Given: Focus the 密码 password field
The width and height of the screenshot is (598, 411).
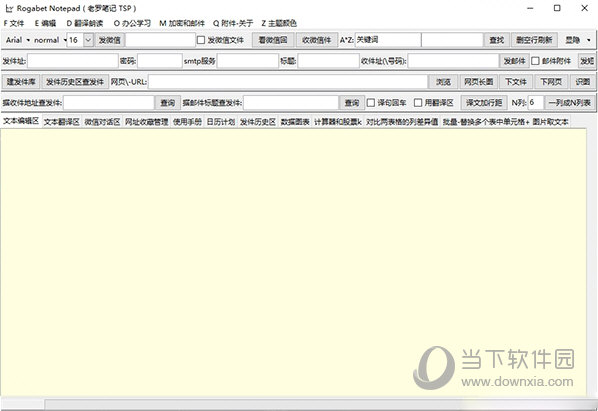Looking at the screenshot, I should [160, 61].
